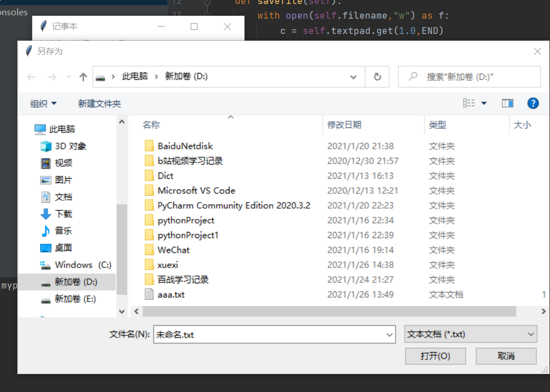The height and width of the screenshot is (392, 550).
Task: Select 新加卷 (D:) breadcrumb in the address bar
Action: pyautogui.click(x=186, y=76)
